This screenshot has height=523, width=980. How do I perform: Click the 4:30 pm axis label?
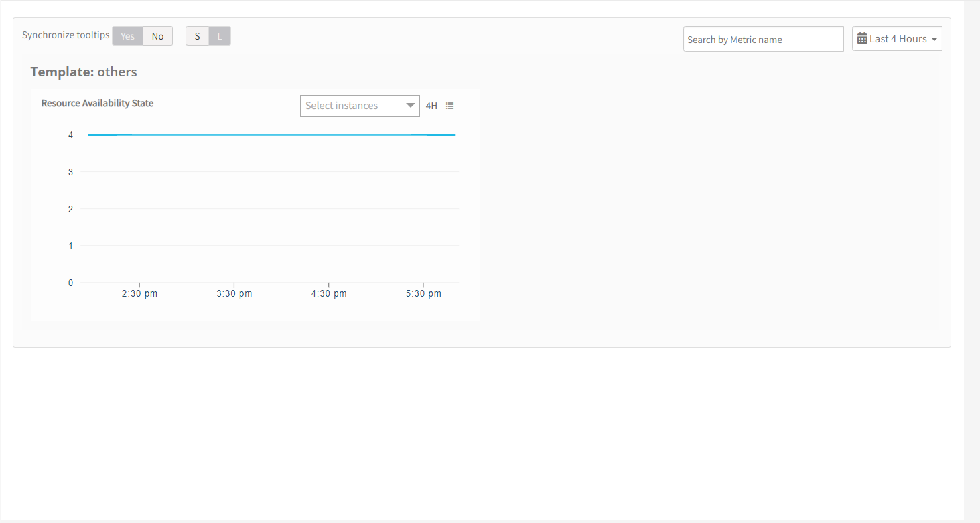click(329, 293)
